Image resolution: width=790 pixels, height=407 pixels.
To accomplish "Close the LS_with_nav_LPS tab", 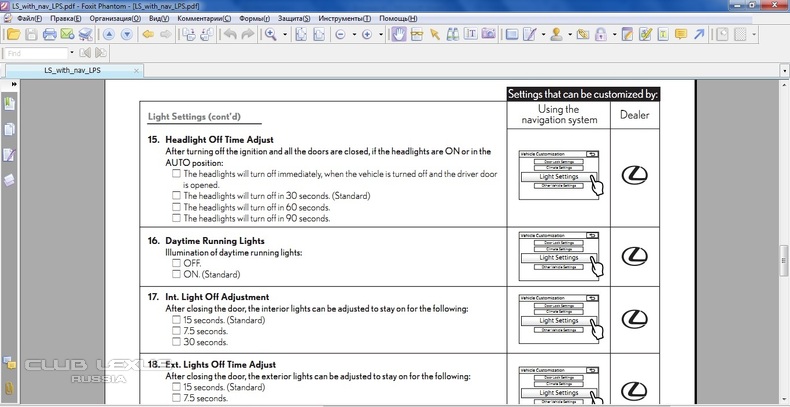I will coord(137,71).
